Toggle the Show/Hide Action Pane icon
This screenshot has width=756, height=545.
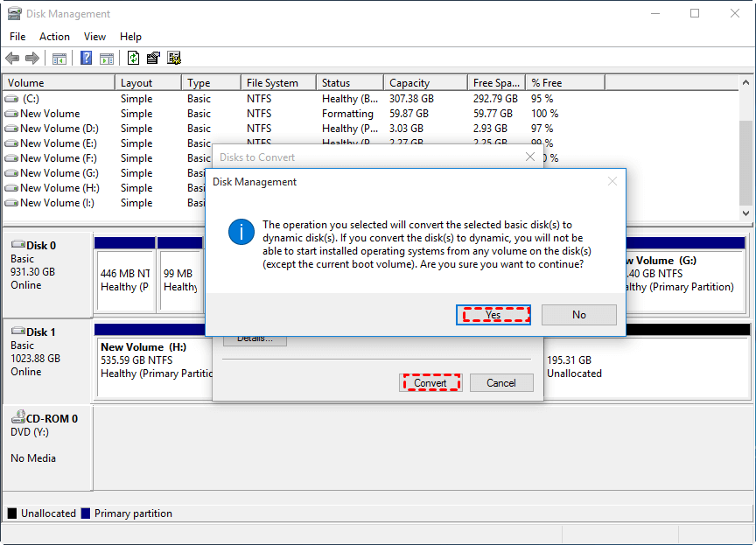(x=107, y=59)
